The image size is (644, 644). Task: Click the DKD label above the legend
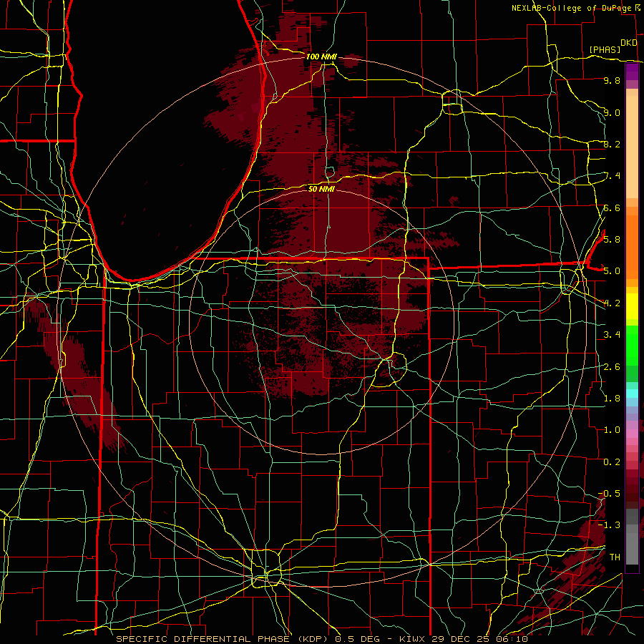pyautogui.click(x=628, y=43)
